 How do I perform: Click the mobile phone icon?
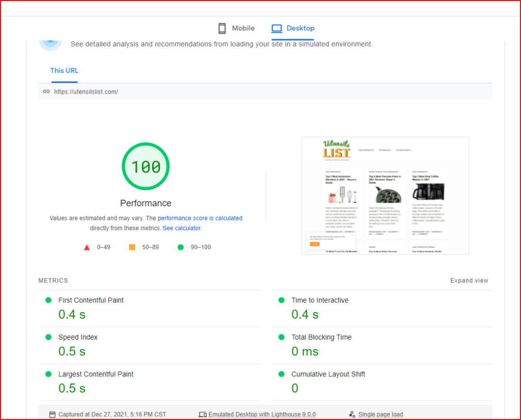[222, 29]
